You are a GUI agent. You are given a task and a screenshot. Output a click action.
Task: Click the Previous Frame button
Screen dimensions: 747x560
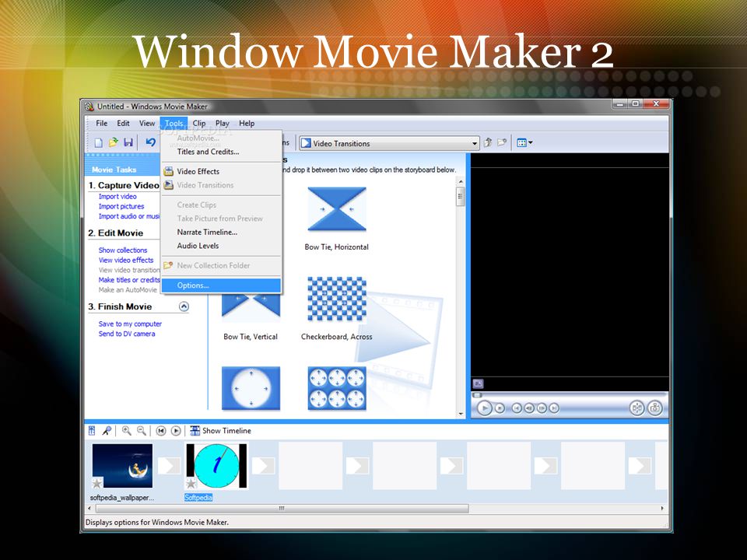(529, 408)
